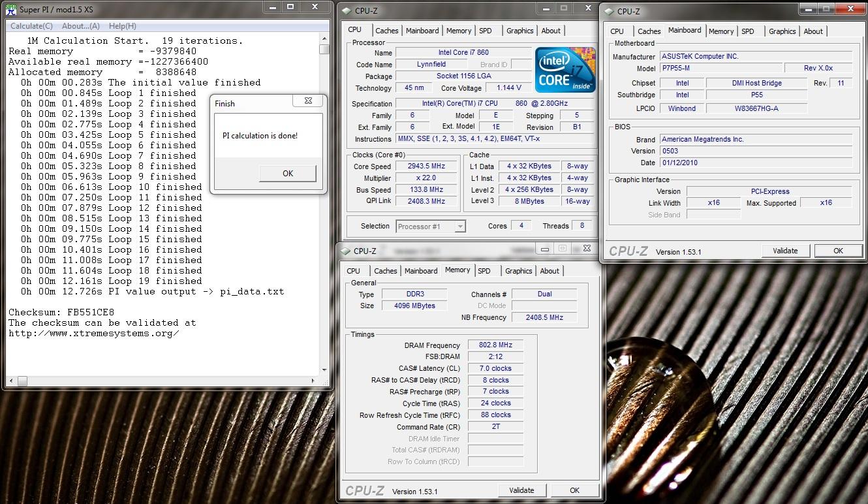The width and height of the screenshot is (868, 504).
Task: Click the Level 3 cache value 8 MBytes
Action: point(529,201)
